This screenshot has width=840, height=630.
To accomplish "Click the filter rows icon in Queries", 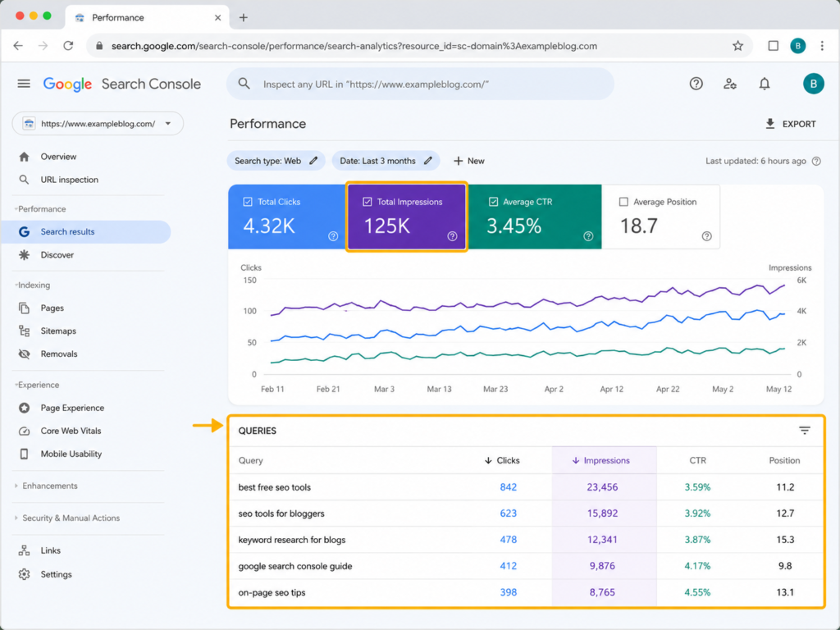I will point(805,430).
